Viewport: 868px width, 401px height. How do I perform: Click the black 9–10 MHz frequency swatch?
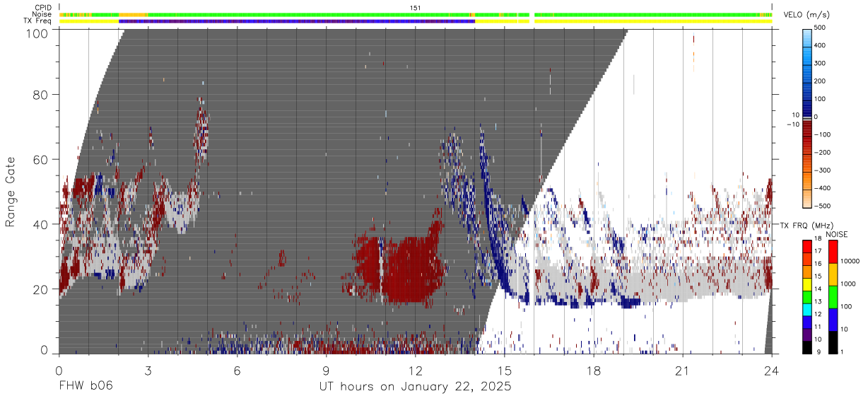click(807, 347)
